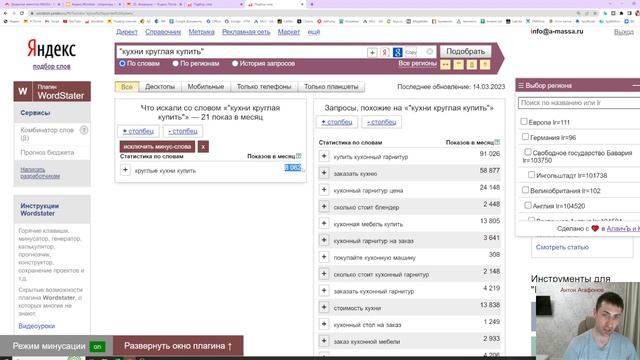640x360 pixels.
Task: Open the query in Yandex via the red Я icon
Action: pos(384,52)
